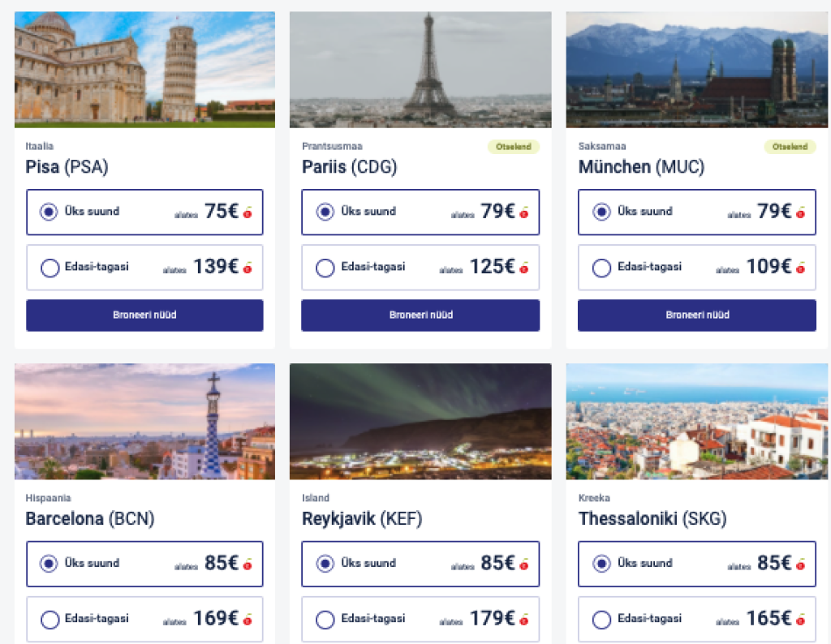Book München flight with Broneeri nüüd
This screenshot has width=831, height=644.
[x=696, y=316]
